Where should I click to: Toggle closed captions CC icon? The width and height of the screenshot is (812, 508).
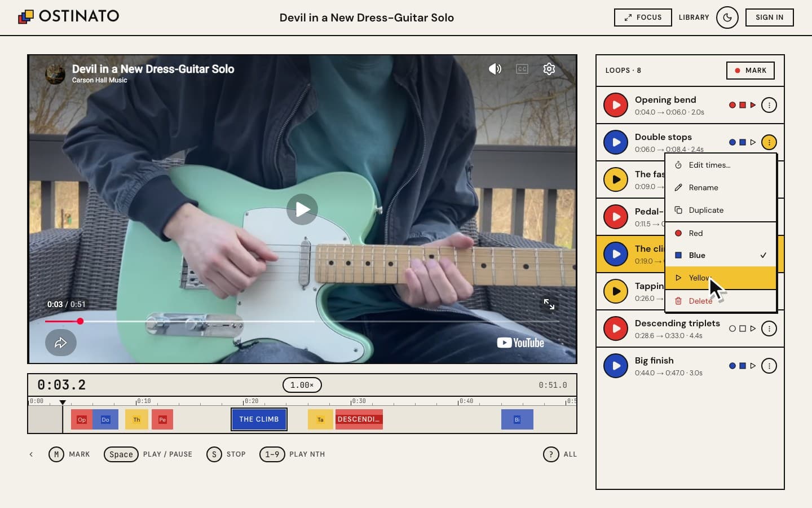point(522,69)
